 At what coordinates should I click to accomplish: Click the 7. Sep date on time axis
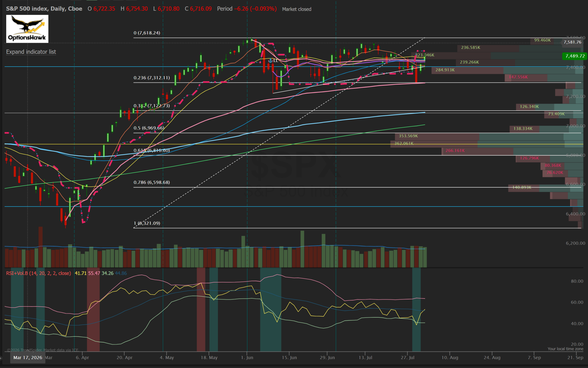[x=534, y=357]
